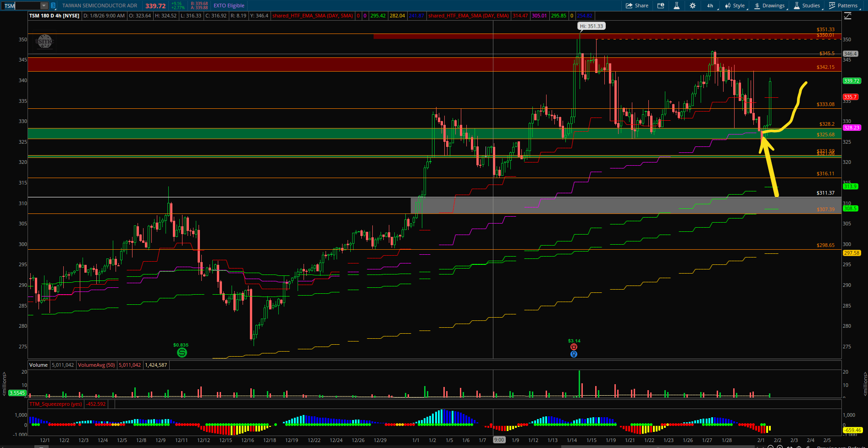The height and width of the screenshot is (448, 868).
Task: Click the blue lightbulb event icon below earnings
Action: tap(574, 354)
